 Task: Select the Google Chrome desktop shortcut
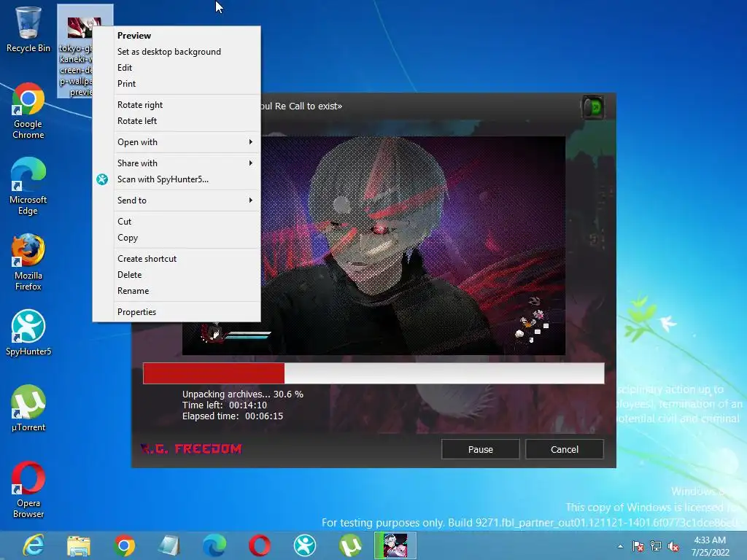(28, 111)
